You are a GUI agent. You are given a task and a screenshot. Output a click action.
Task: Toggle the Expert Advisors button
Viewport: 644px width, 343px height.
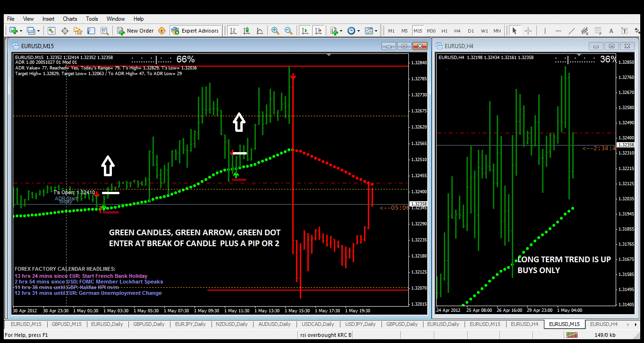[195, 31]
